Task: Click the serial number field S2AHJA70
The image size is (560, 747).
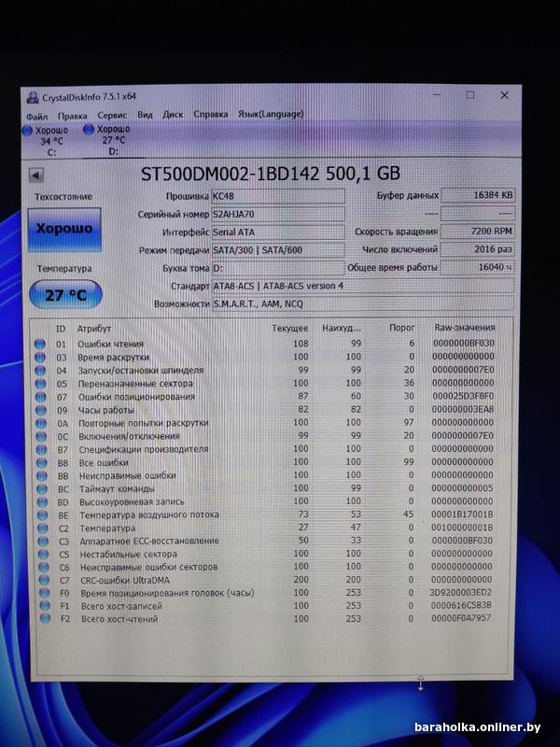Action: pyautogui.click(x=278, y=214)
